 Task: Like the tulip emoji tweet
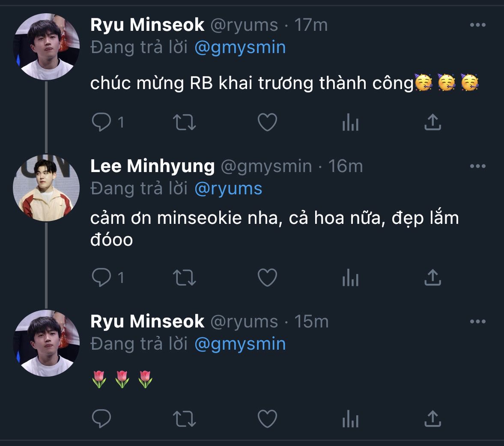(x=267, y=419)
